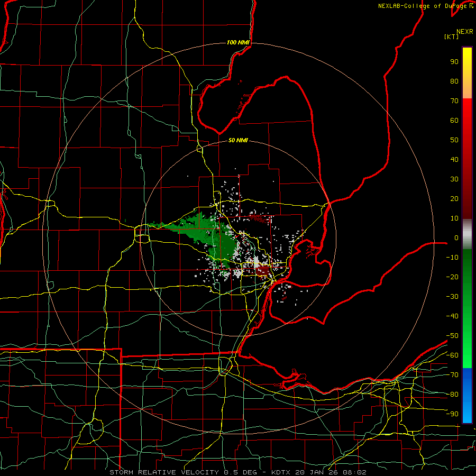476x476 pixels.
Task: Pick the light blue color bar bottom segment
Action: pos(467,413)
